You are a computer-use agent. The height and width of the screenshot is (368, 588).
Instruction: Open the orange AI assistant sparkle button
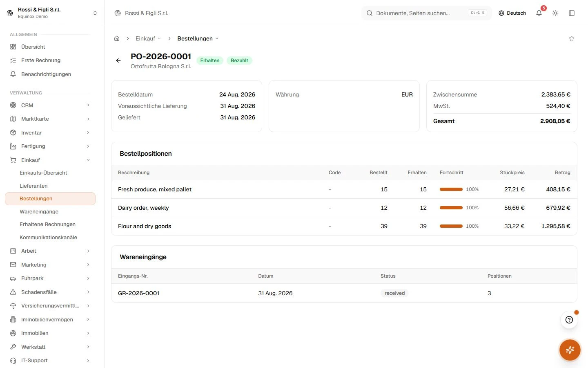(570, 350)
